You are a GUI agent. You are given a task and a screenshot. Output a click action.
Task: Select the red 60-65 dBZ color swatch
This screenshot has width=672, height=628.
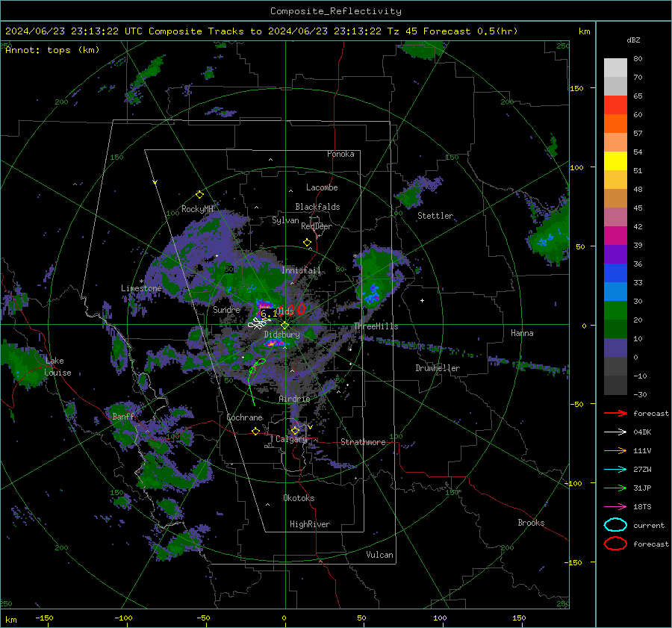pos(615,105)
